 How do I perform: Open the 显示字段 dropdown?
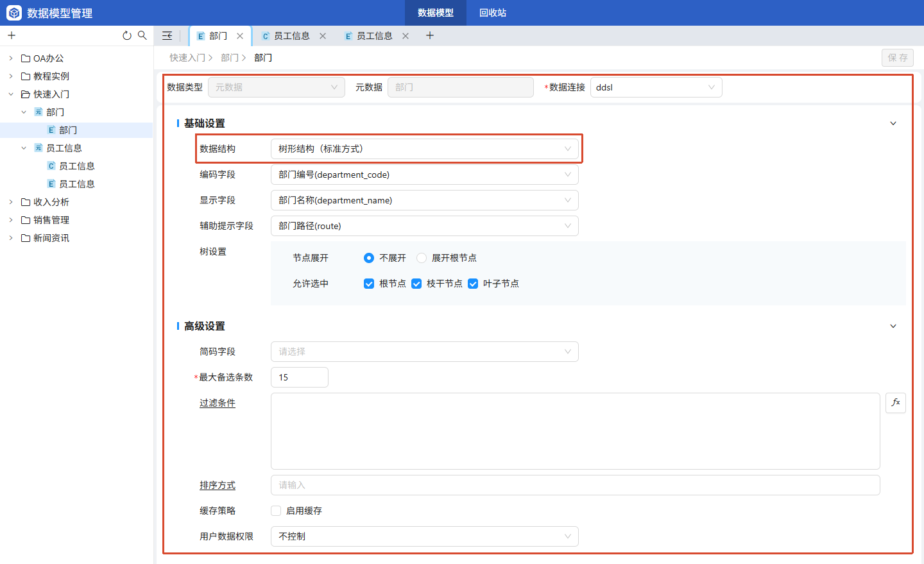[425, 200]
